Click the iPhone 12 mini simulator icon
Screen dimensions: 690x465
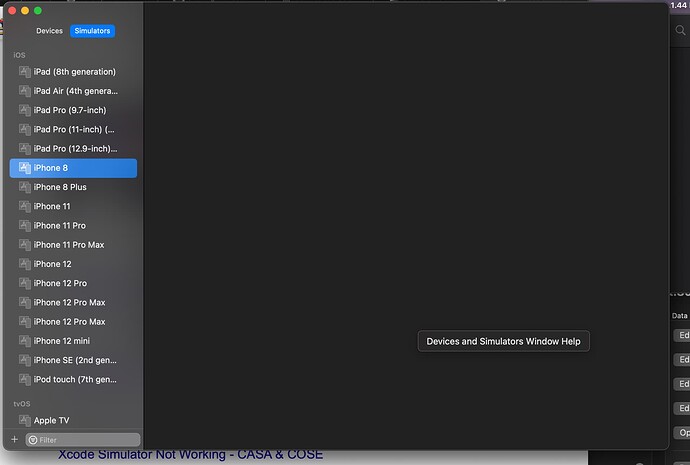(x=25, y=341)
